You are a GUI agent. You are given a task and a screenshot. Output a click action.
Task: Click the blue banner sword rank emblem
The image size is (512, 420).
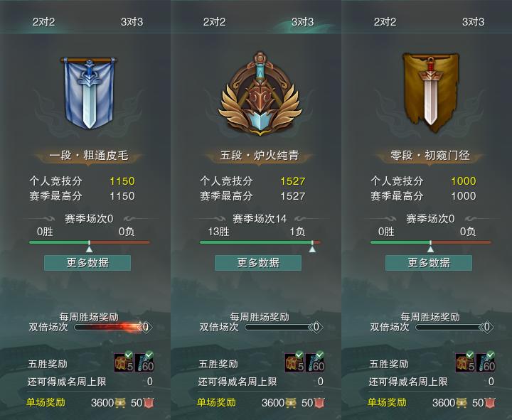89,93
